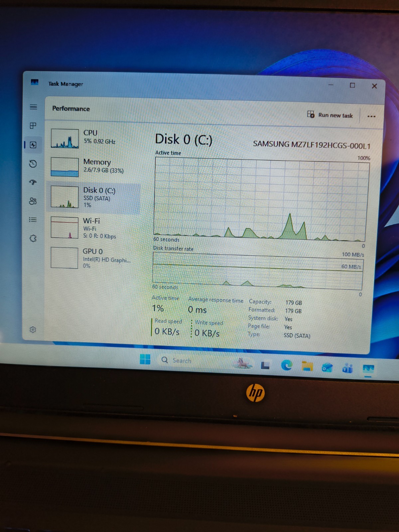Maximize the Task Manager window

point(352,85)
